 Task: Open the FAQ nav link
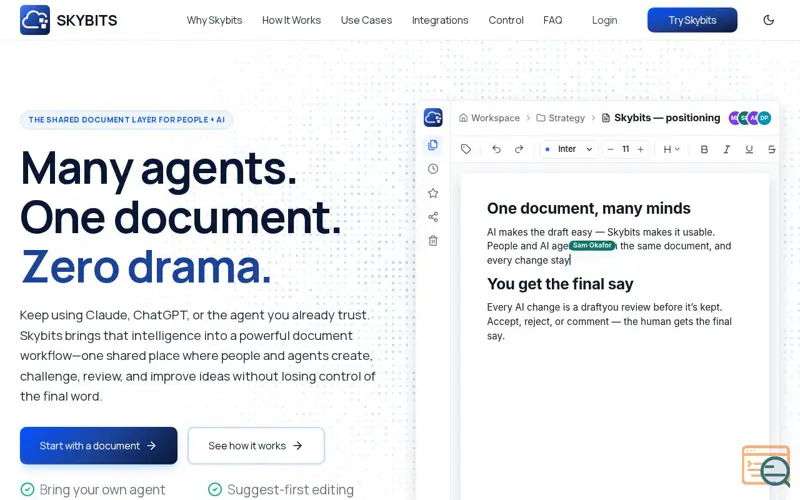click(553, 20)
